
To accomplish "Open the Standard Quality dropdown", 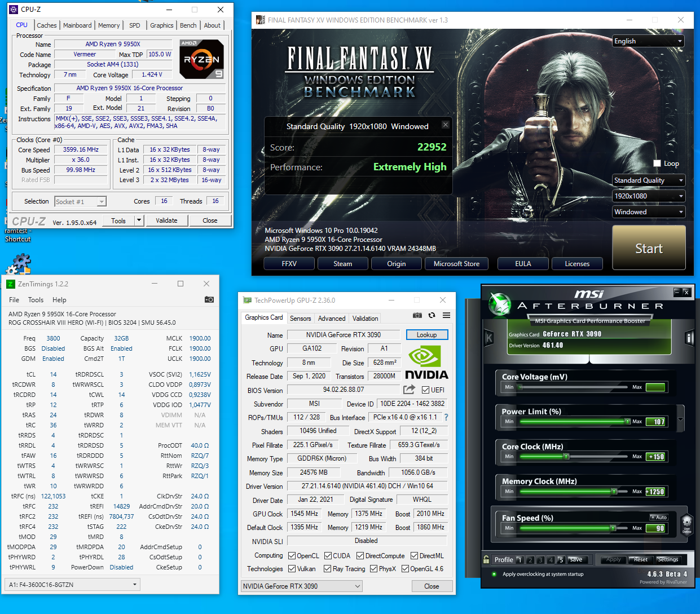I will click(x=649, y=180).
